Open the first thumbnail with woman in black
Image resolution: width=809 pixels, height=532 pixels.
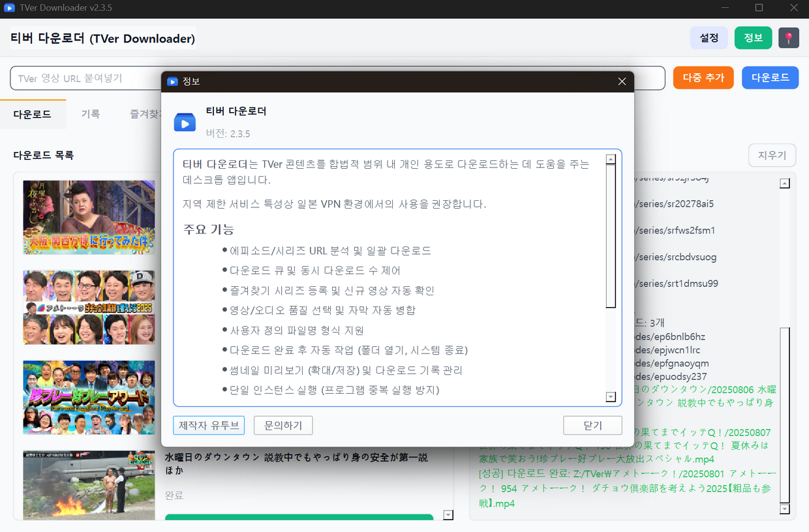click(89, 217)
